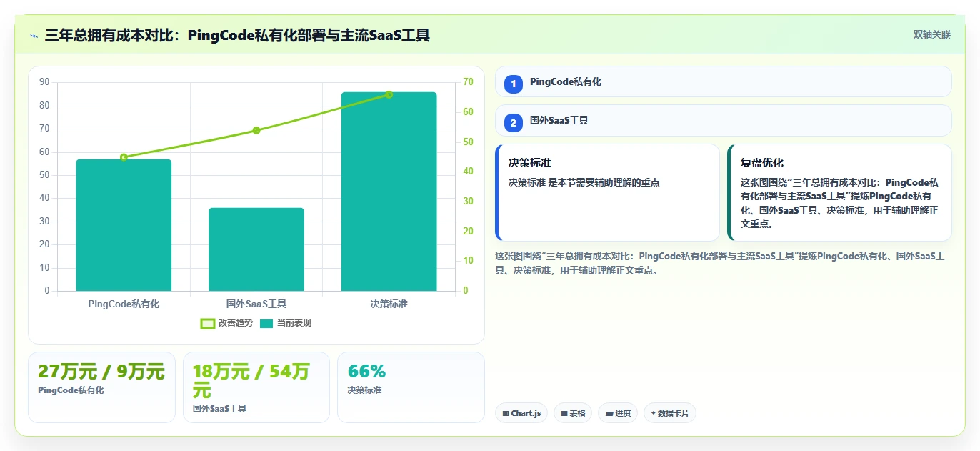Click the right axis value 70
This screenshot has height=451, width=980.
[468, 82]
